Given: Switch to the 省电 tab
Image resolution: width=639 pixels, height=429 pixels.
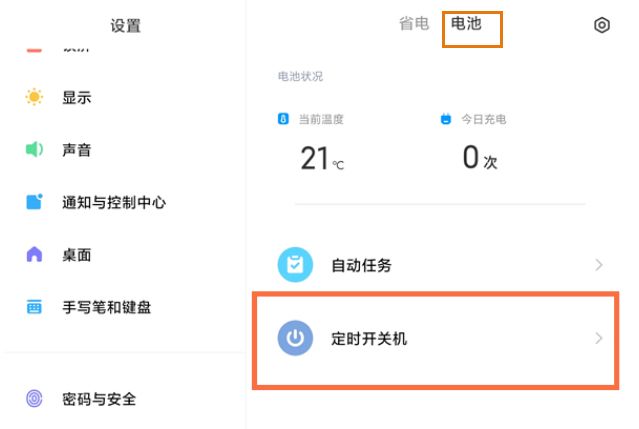Looking at the screenshot, I should [x=413, y=24].
